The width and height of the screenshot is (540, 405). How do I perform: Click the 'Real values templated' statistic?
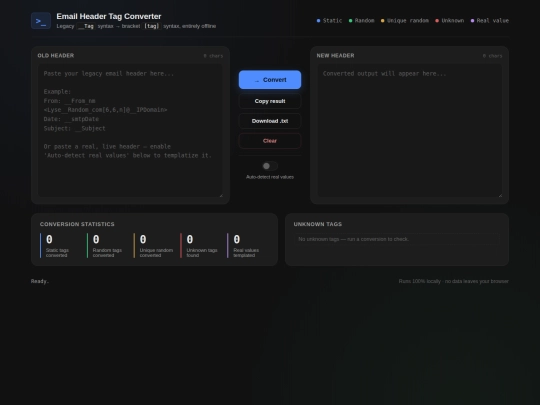(x=248, y=246)
